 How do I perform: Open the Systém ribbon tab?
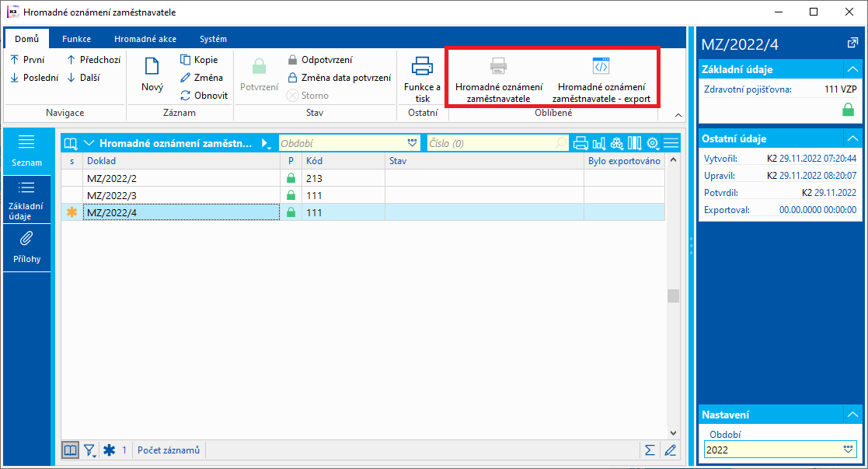[x=213, y=39]
